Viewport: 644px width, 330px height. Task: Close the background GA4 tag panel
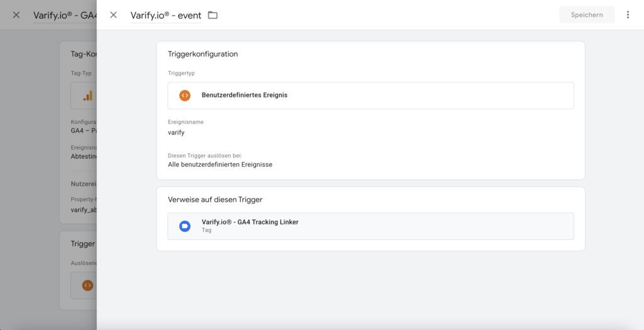coord(16,15)
